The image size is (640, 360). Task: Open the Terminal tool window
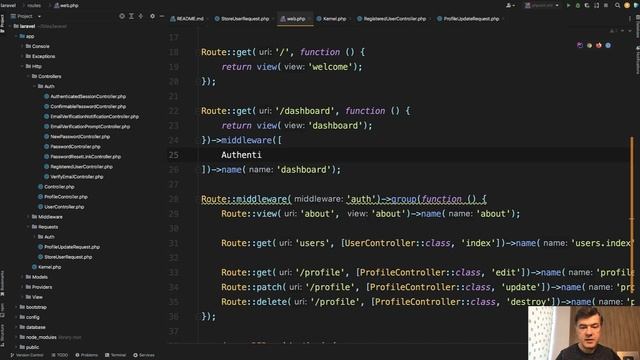[116, 355]
